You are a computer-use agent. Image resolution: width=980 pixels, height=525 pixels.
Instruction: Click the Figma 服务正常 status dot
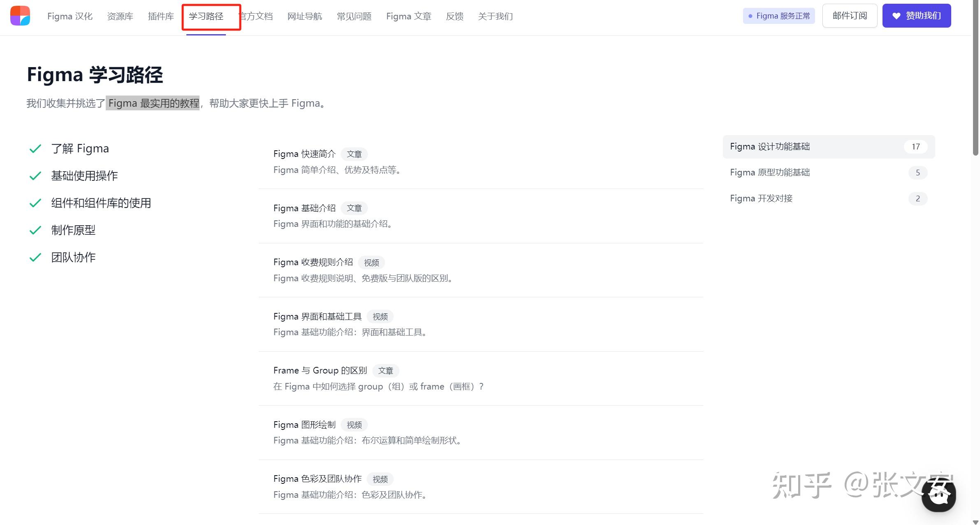point(750,16)
